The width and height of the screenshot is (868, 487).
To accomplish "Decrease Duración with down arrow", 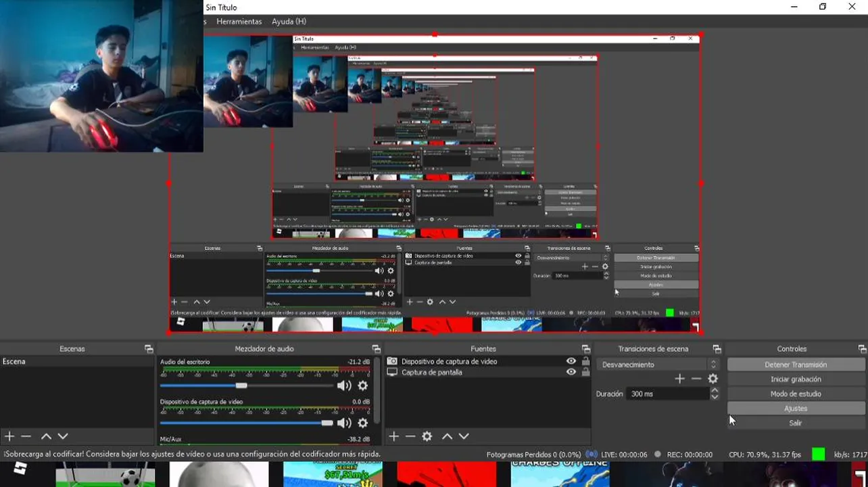I will (715, 397).
